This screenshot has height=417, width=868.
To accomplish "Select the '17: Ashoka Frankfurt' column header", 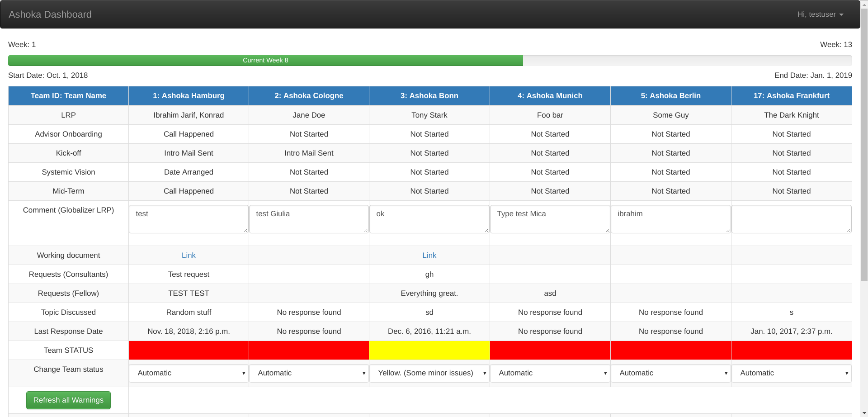I will tap(791, 95).
